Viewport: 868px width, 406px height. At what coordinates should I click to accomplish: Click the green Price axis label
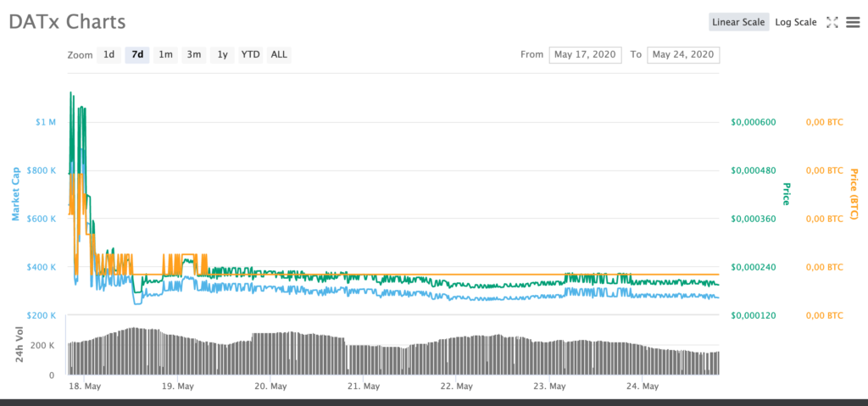point(786,194)
